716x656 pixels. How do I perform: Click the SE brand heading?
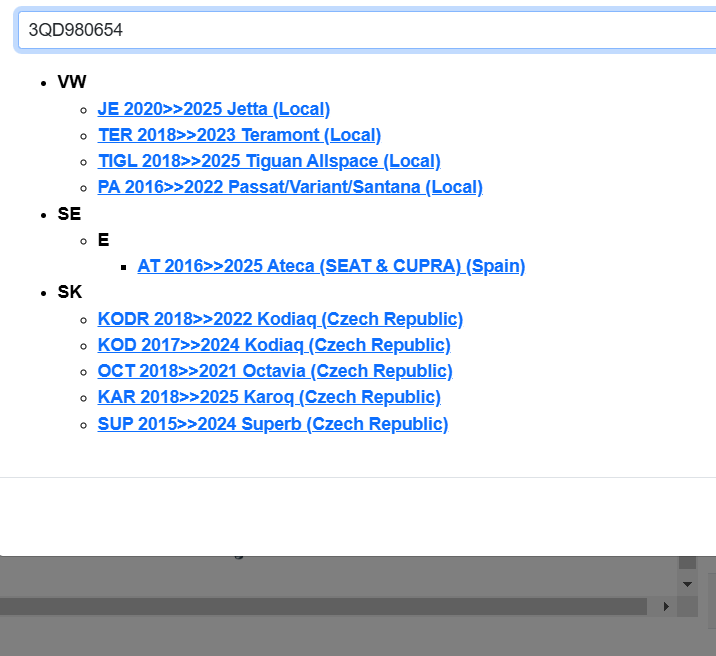click(69, 214)
